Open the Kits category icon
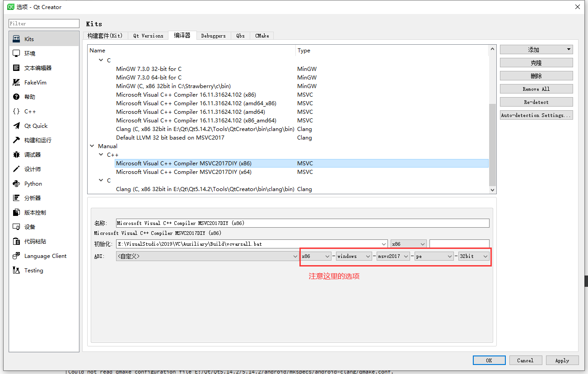The height and width of the screenshot is (374, 588). (16, 39)
